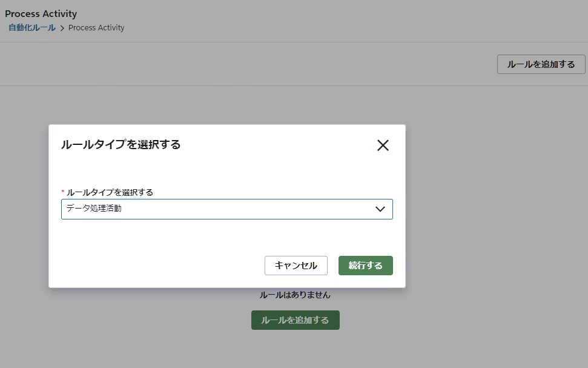The height and width of the screenshot is (368, 588).
Task: Click the dialog heading ルールタイプを選択する
Action: click(x=121, y=144)
